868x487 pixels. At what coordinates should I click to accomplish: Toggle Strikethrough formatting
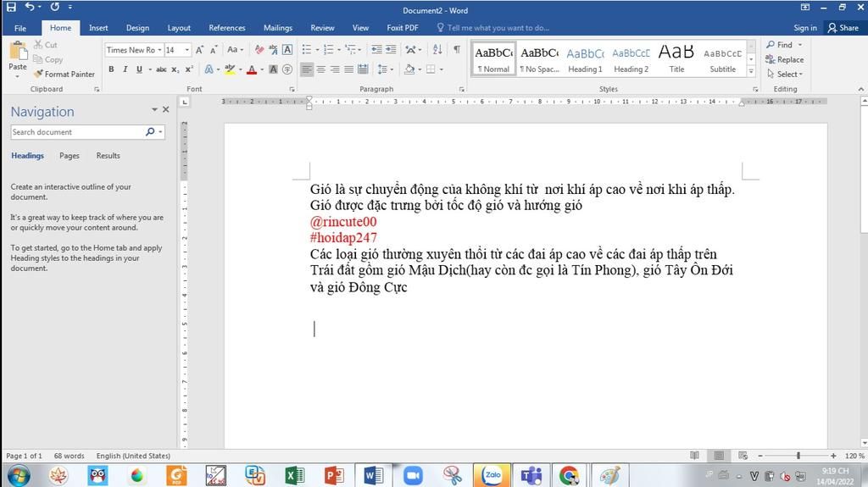(x=161, y=69)
